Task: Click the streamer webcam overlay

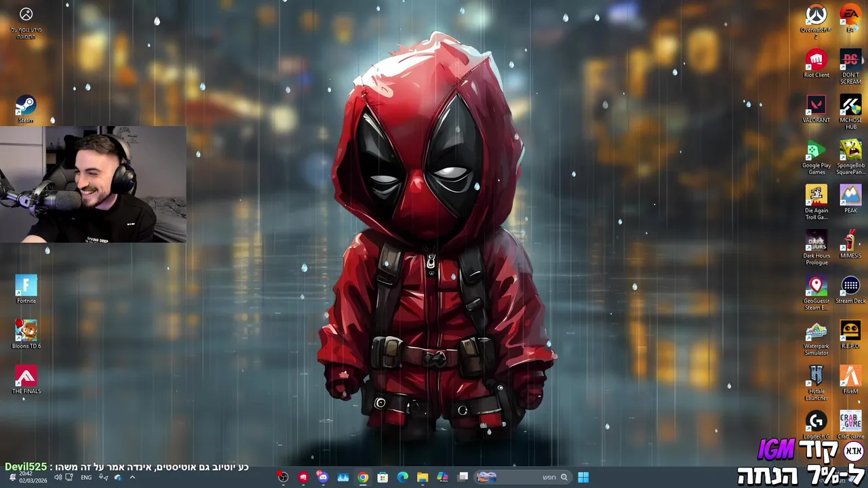Action: [x=93, y=184]
